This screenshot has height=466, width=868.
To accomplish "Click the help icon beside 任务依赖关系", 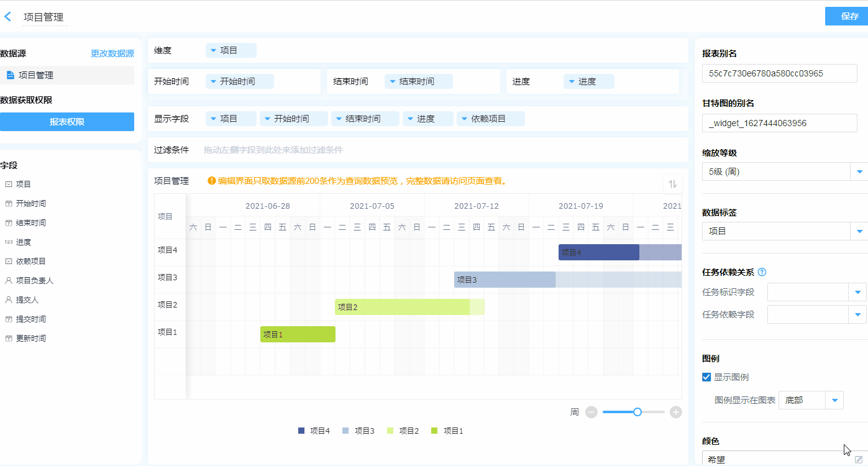I will click(762, 272).
